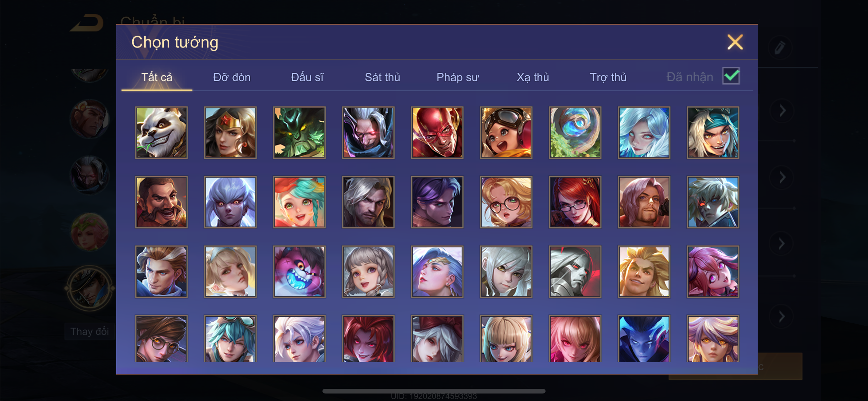Select the panda hero portrait

pos(162,133)
